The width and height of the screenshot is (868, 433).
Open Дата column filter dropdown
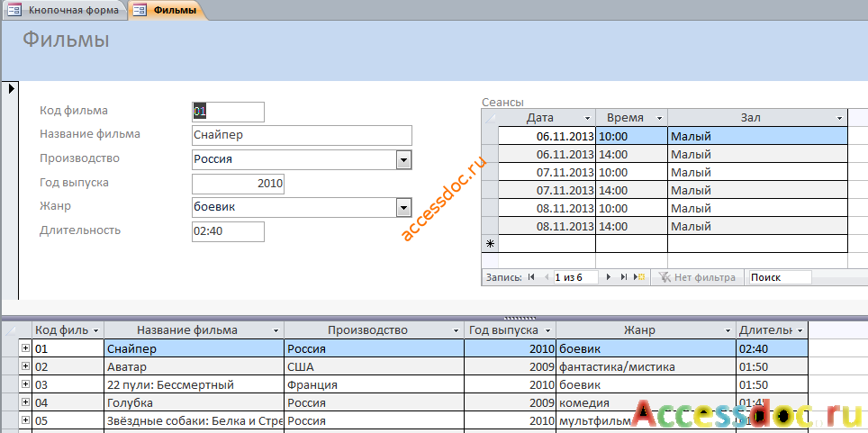[587, 118]
